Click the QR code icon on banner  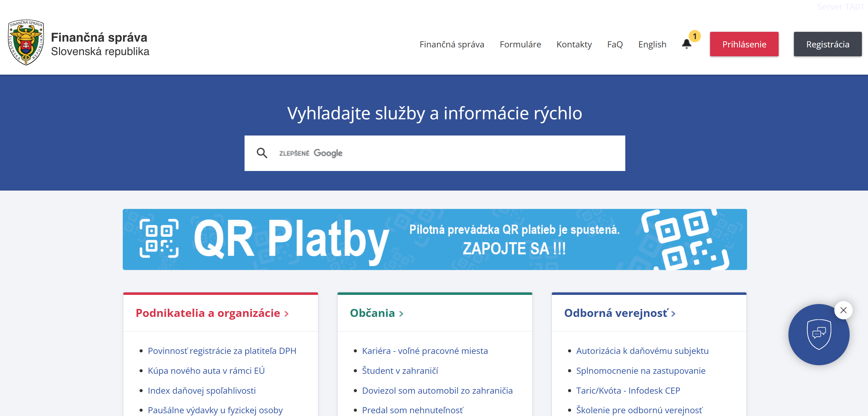159,239
